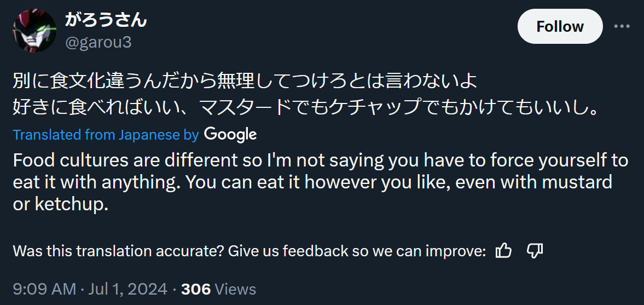The image size is (644, 305).
Task: Click the Was this translation accurate question
Action: coord(118,251)
